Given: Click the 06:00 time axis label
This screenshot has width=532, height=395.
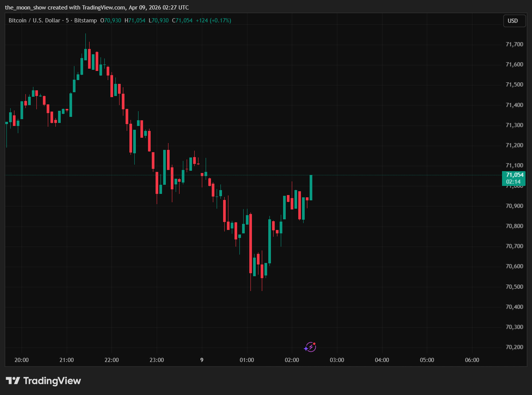Looking at the screenshot, I should point(472,360).
